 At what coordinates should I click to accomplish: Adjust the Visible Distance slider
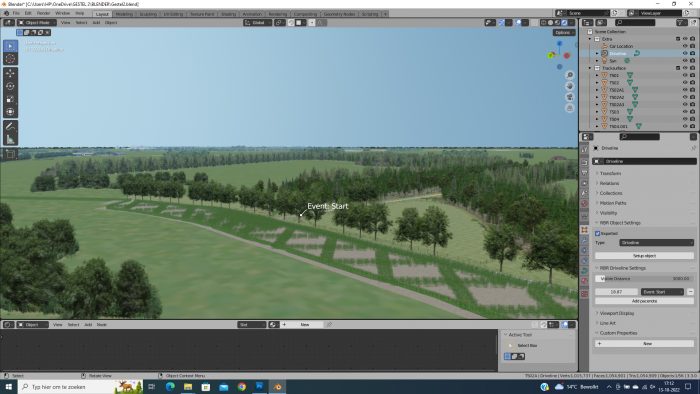coord(644,278)
